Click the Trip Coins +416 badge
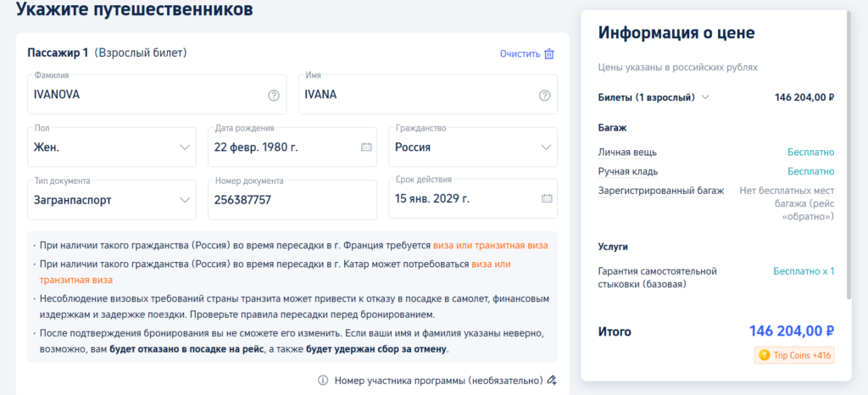Viewport: 868px width, 395px height. [794, 356]
